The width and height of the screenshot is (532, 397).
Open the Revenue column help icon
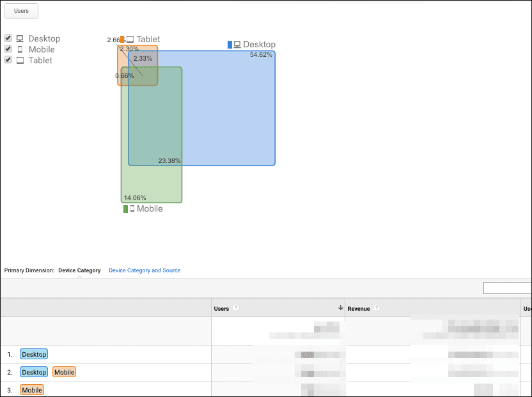click(376, 307)
